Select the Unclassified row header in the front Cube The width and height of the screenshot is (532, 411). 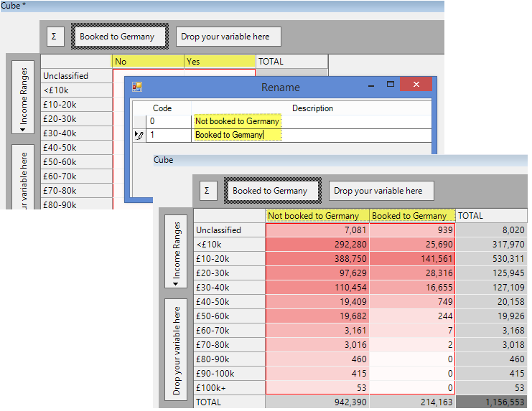point(229,230)
